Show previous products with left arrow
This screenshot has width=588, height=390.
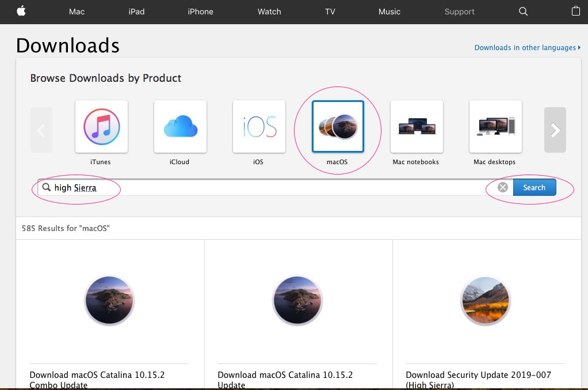pyautogui.click(x=41, y=130)
